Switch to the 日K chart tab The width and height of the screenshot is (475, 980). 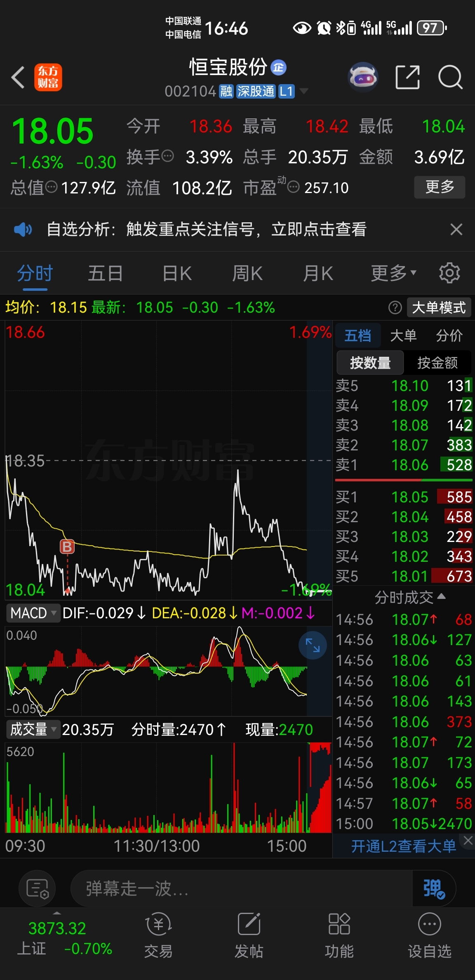point(177,273)
